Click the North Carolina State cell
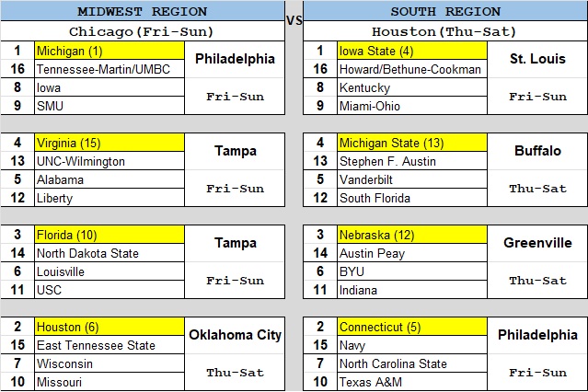588x392 pixels. 412,363
